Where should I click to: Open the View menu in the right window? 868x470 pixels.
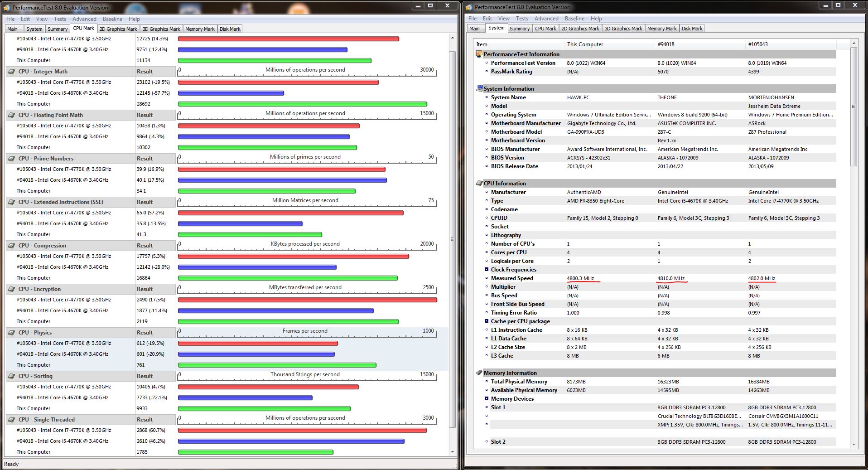(504, 19)
